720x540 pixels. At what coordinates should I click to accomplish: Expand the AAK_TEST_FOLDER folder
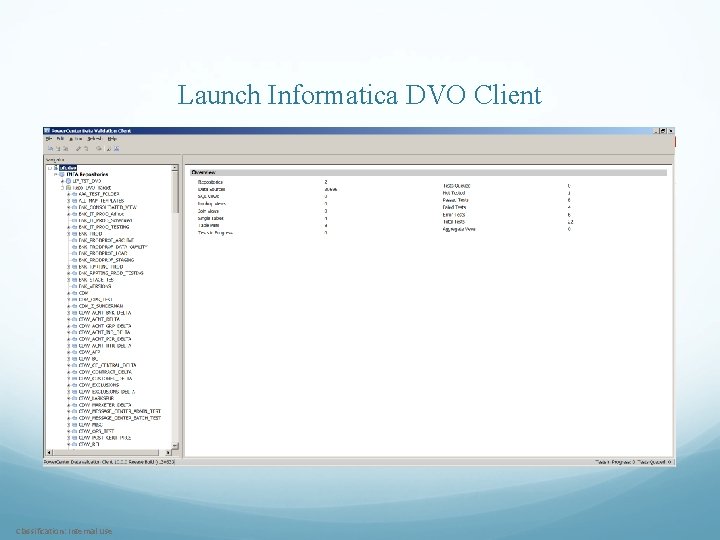click(x=69, y=194)
